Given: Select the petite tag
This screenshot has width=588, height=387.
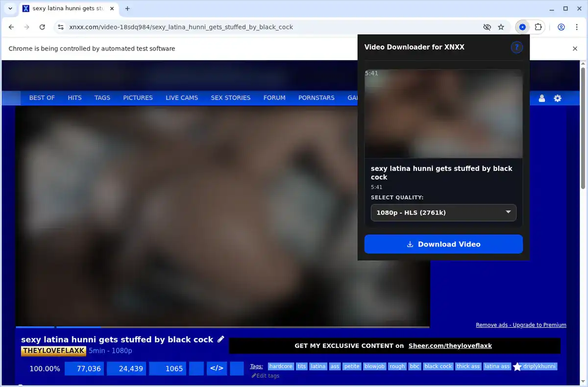Looking at the screenshot, I should click(352, 366).
